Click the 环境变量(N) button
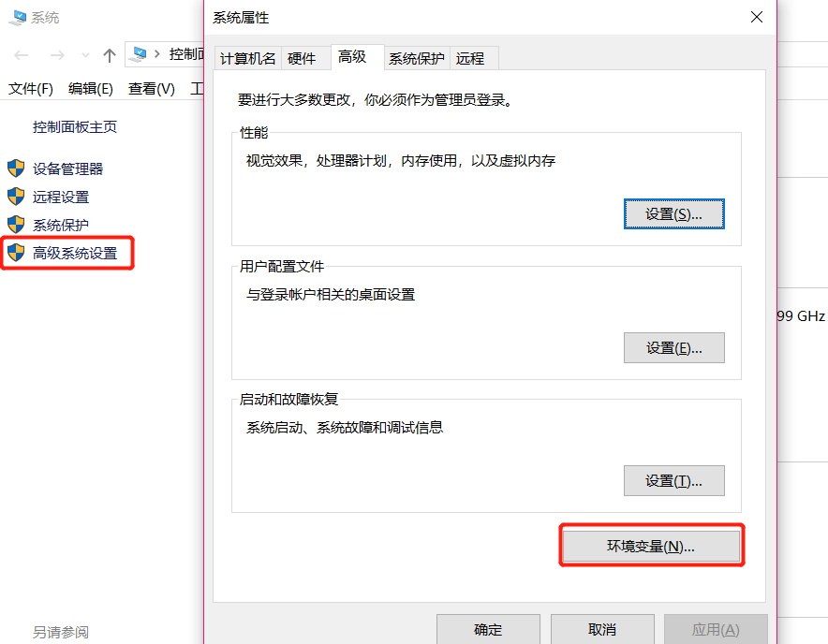828x644 pixels. tap(651, 544)
